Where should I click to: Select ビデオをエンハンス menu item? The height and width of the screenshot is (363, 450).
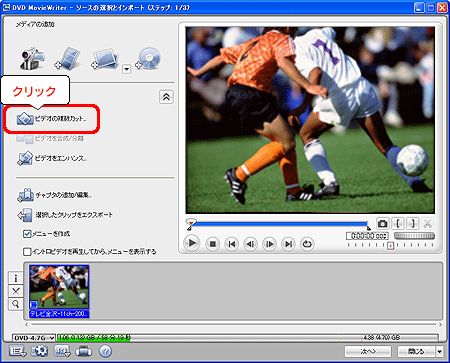click(x=52, y=158)
